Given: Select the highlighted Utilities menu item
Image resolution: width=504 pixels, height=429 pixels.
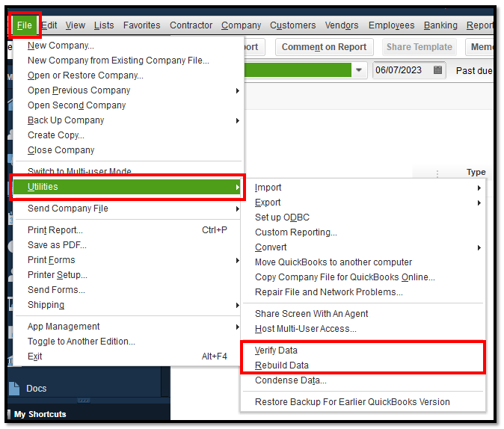Looking at the screenshot, I should pos(128,187).
